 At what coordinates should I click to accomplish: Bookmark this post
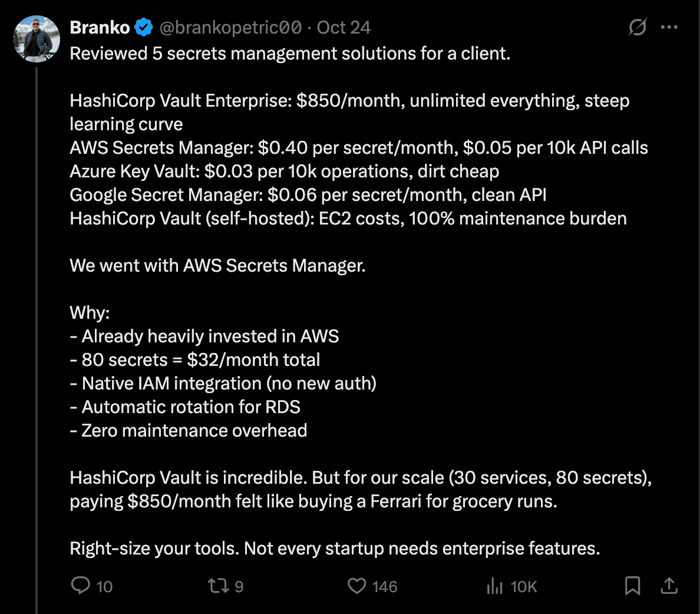632,586
